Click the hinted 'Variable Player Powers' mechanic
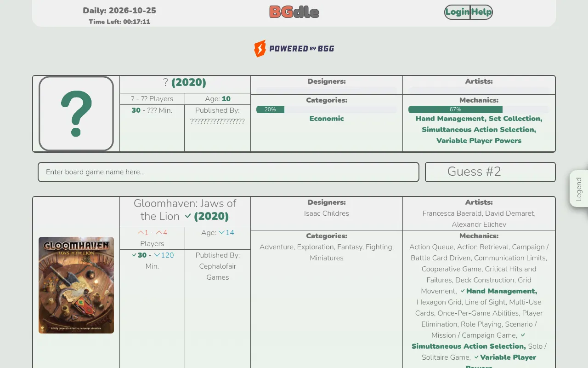The image size is (588, 368). pos(479,141)
